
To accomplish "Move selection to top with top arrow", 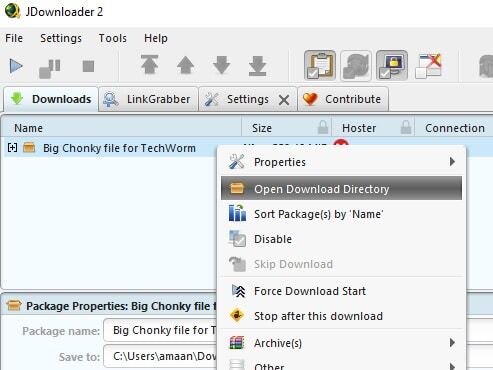I will click(x=149, y=65).
